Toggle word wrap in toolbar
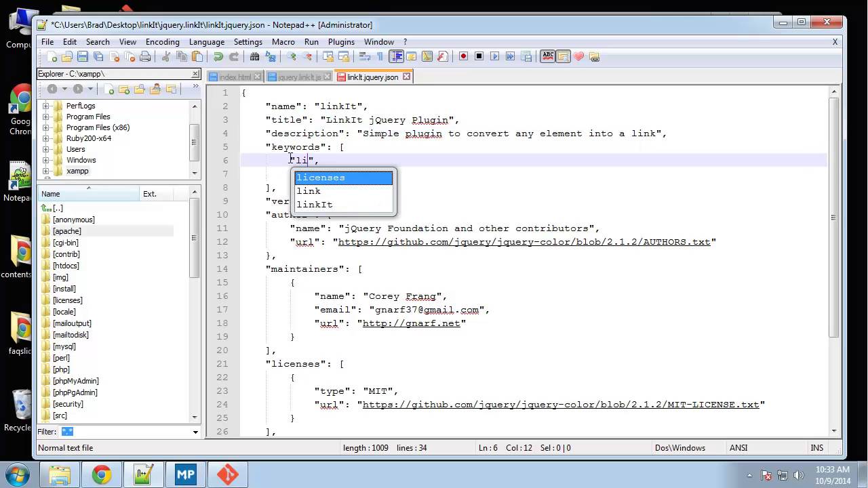868x488 pixels. click(x=364, y=56)
